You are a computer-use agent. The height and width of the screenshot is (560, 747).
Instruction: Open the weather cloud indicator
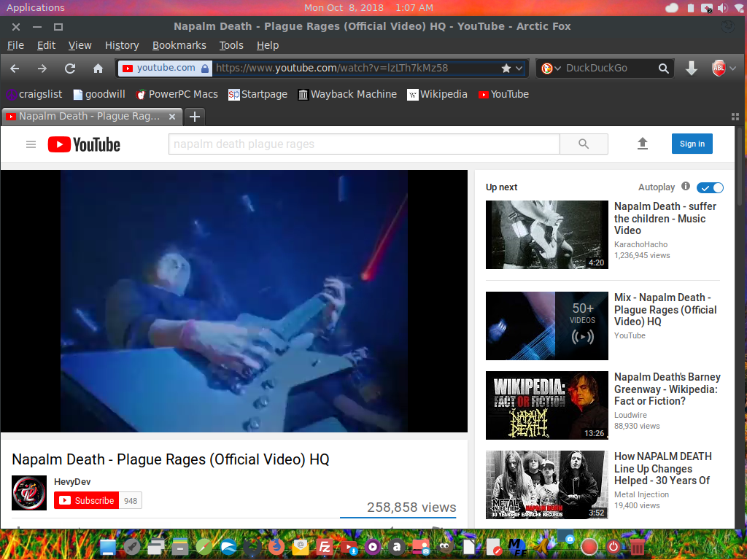point(672,7)
